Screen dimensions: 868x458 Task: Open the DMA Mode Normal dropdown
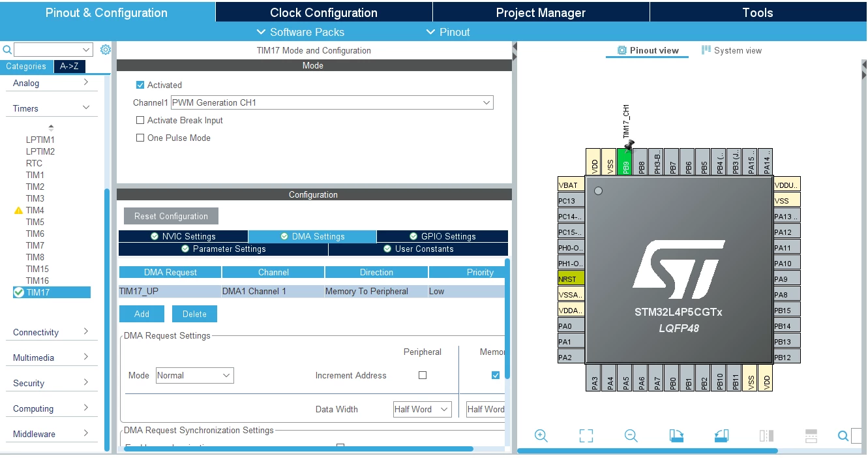194,375
